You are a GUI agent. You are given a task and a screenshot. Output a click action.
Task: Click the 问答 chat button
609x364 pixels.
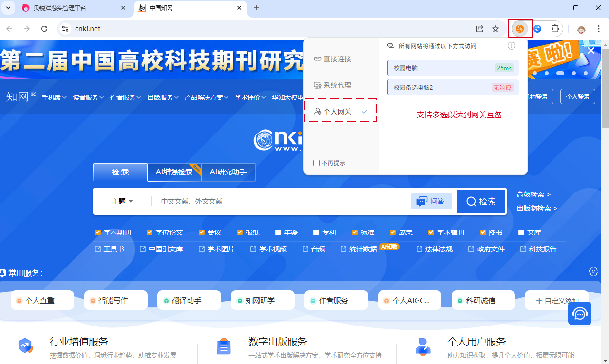pos(431,201)
